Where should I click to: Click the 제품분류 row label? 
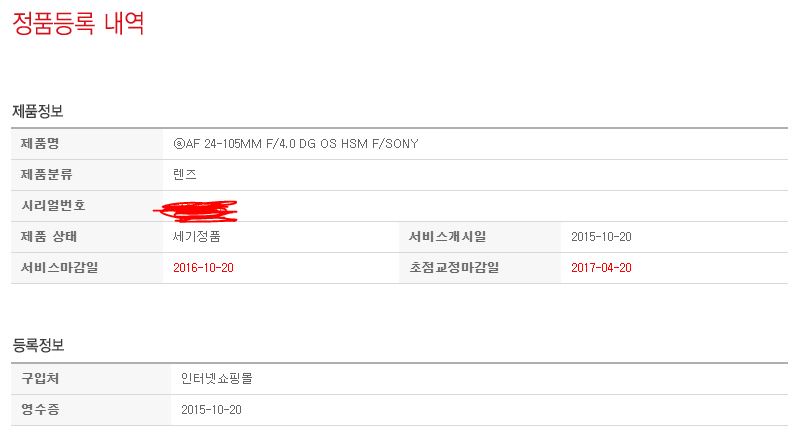[x=47, y=174]
